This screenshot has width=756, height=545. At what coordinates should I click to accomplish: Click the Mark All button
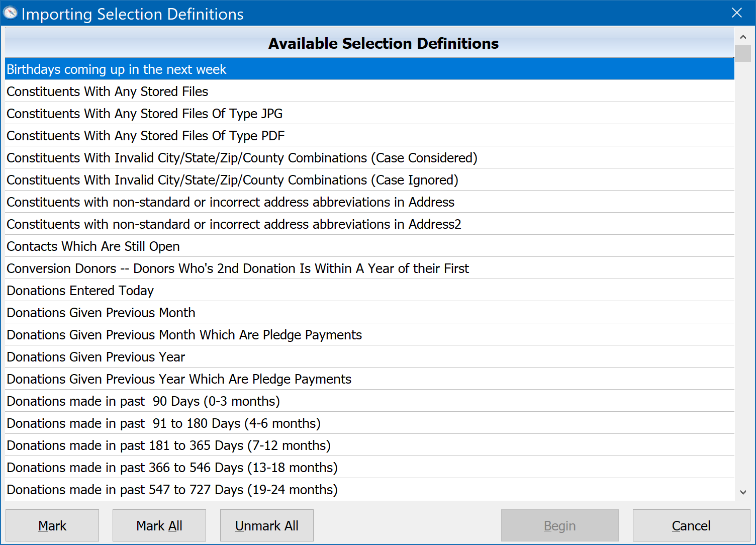pyautogui.click(x=159, y=525)
